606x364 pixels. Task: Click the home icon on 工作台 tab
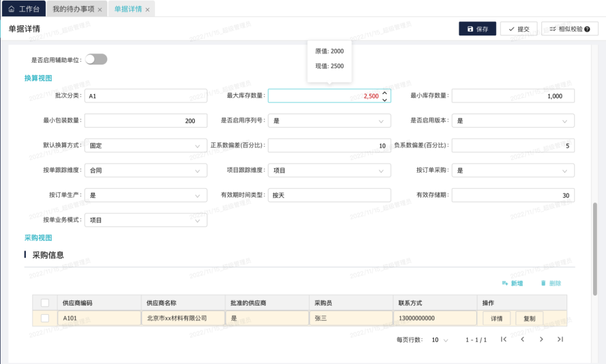[11, 10]
